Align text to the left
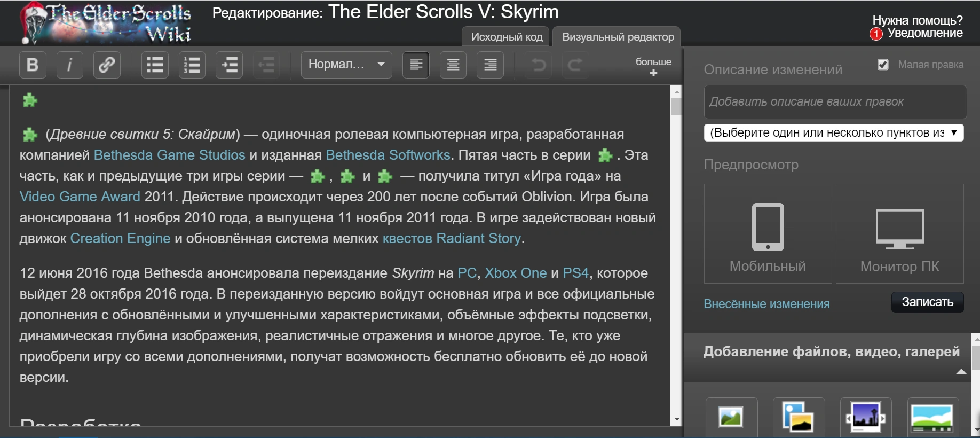The image size is (980, 438). (x=416, y=65)
